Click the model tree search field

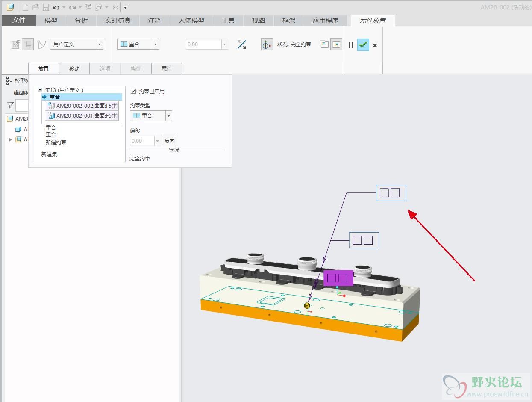coord(22,105)
